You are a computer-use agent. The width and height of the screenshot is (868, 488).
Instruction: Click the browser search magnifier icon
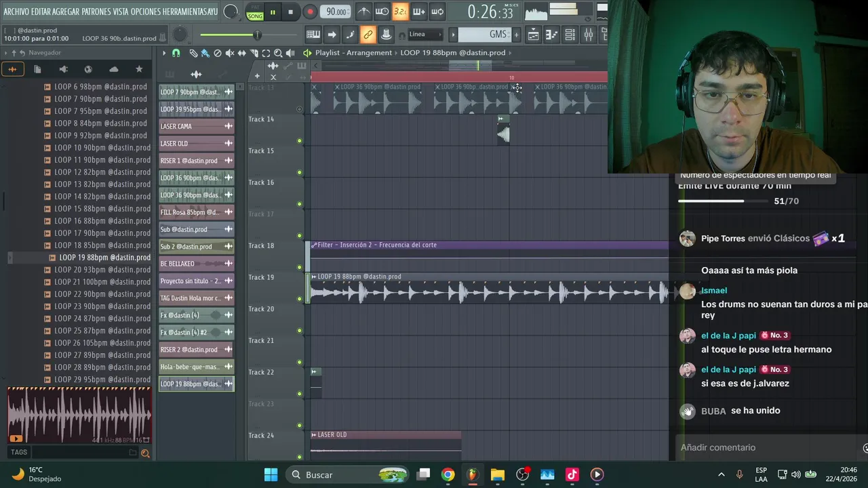145,453
